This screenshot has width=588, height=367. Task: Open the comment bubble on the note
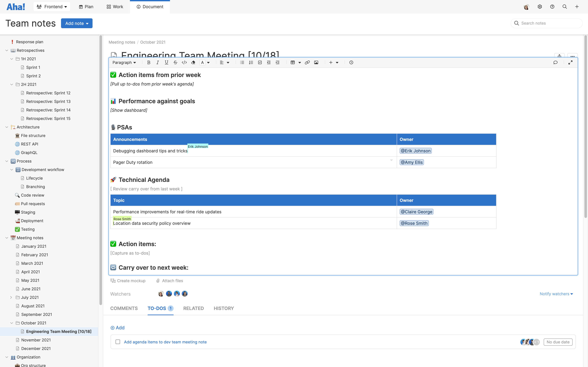click(x=556, y=62)
